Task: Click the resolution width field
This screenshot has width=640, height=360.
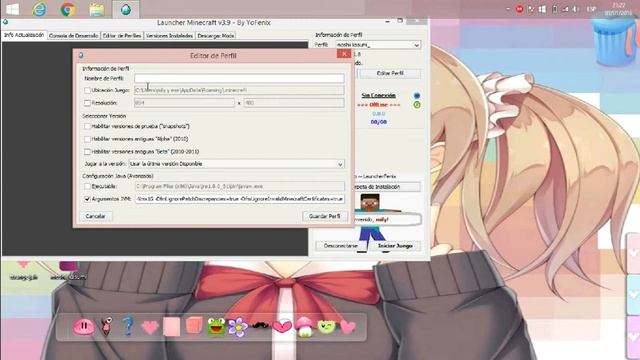Action: pos(184,103)
